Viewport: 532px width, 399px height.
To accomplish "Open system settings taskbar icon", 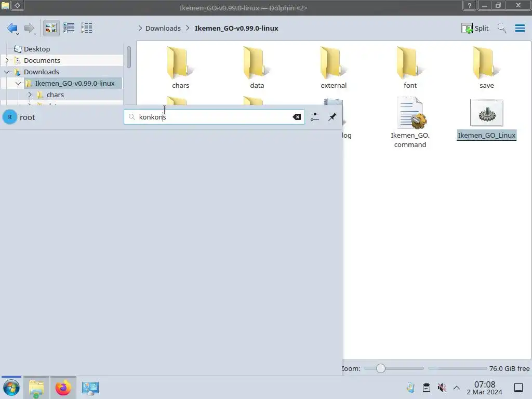I will pyautogui.click(x=90, y=388).
